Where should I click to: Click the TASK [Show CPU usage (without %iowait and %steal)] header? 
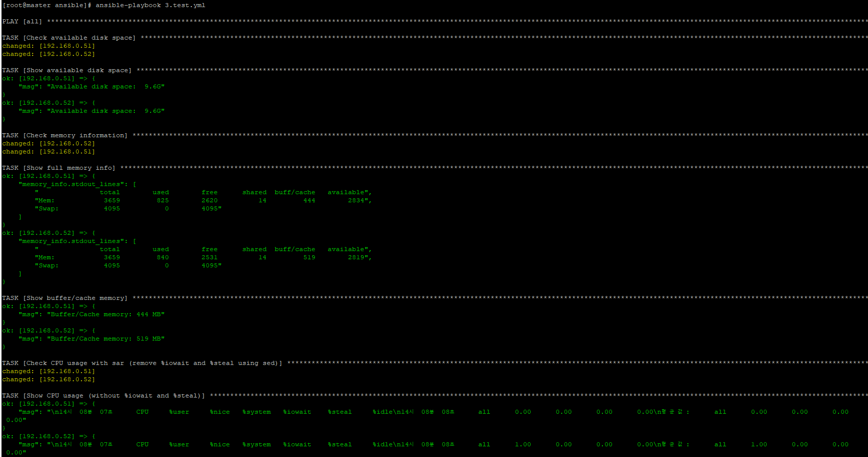tap(103, 395)
